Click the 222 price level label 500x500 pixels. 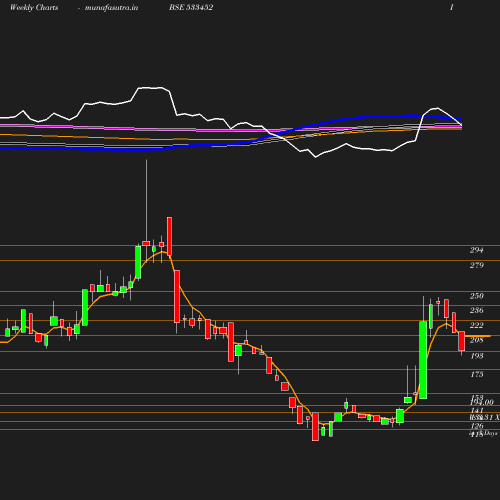tap(476, 325)
